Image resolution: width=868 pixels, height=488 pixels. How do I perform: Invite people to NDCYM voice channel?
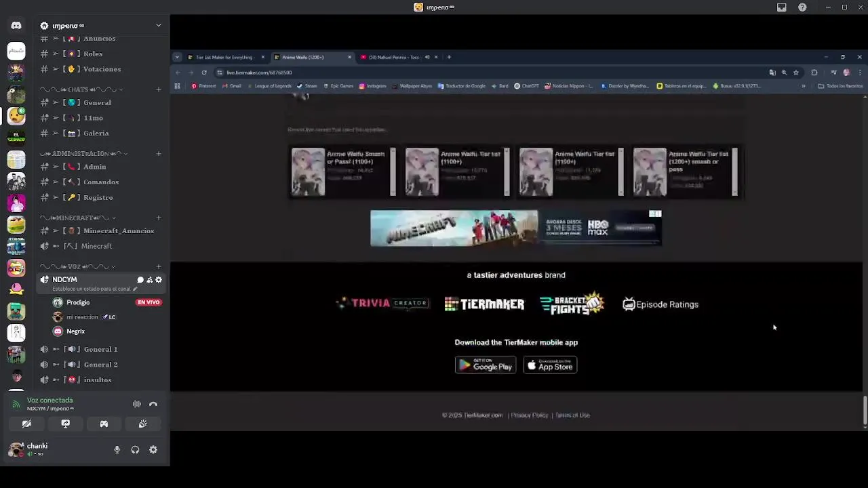tap(149, 280)
